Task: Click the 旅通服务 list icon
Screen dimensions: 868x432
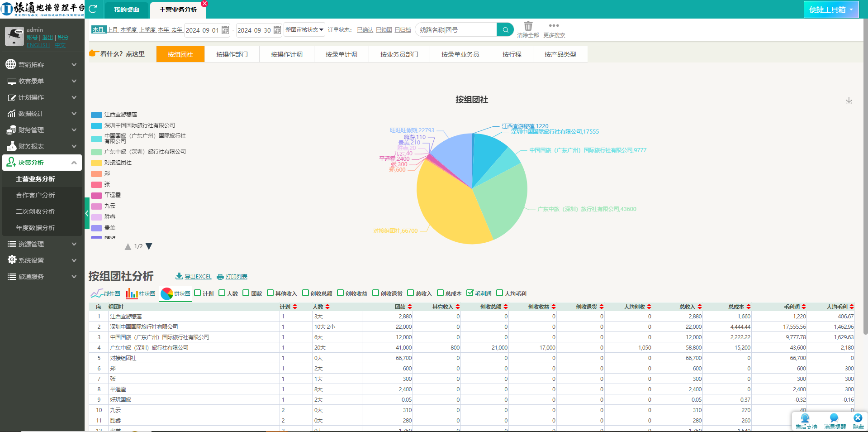Action: tap(12, 277)
